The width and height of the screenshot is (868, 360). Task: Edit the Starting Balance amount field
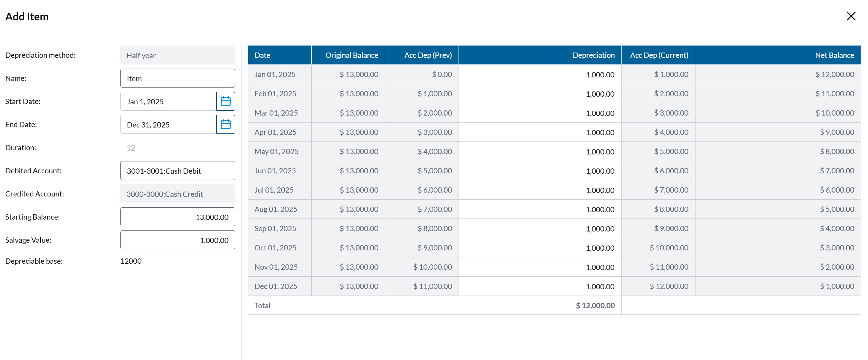point(177,217)
